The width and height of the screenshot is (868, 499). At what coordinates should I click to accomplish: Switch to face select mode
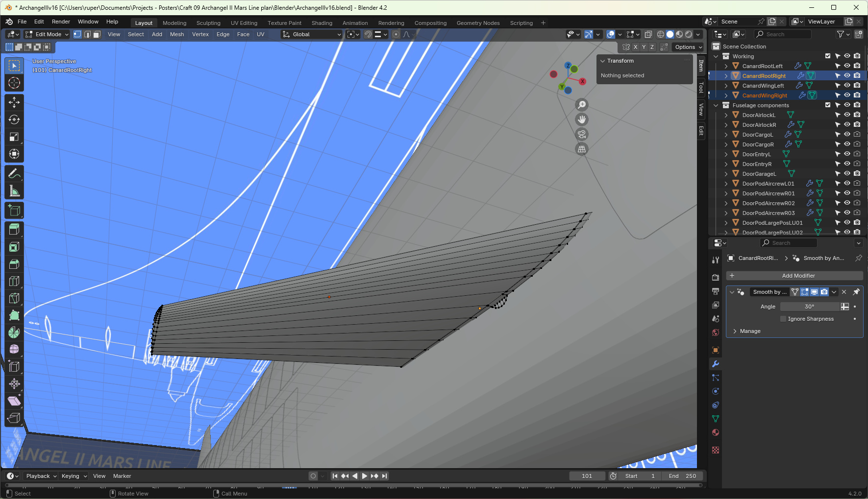[x=97, y=34]
